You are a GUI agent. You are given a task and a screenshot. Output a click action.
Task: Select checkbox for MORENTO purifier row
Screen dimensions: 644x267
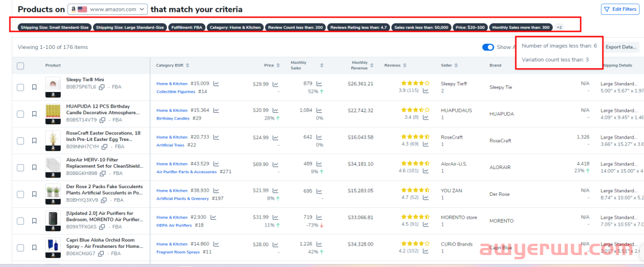pos(20,221)
